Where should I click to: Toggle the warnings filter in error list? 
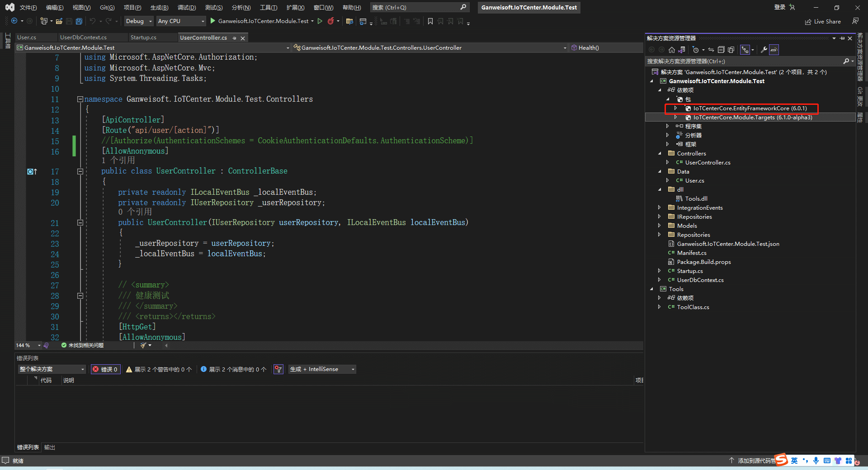(x=159, y=369)
